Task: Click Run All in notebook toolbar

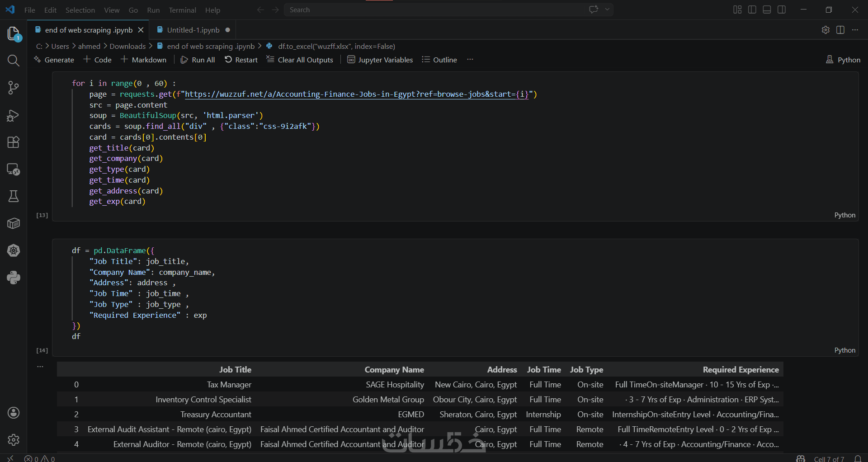Action: click(x=198, y=60)
